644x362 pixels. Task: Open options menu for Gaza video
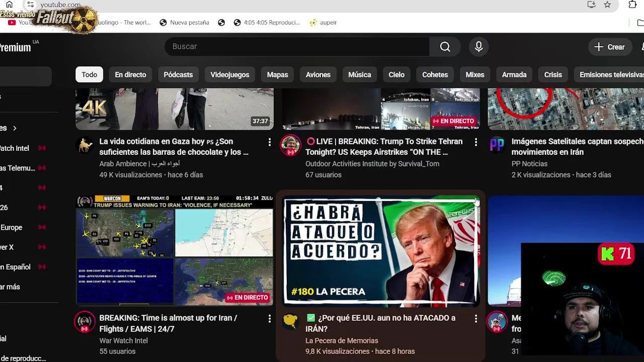pos(269,143)
